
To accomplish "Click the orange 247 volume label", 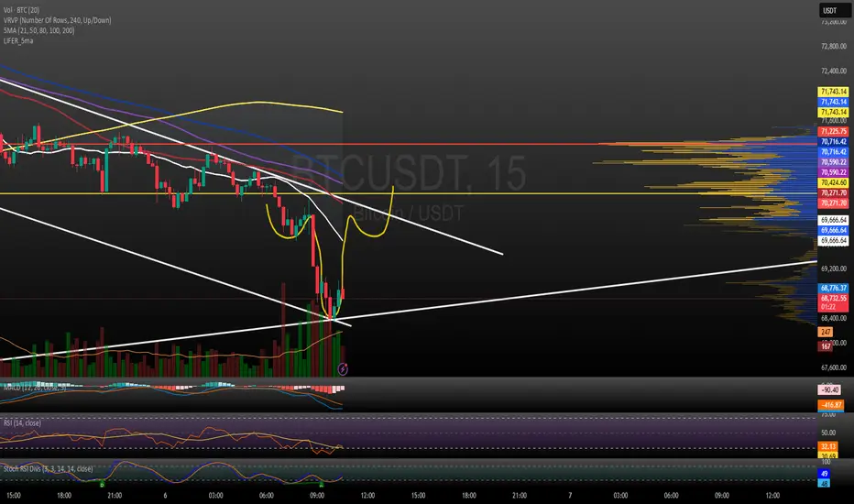I will 826,332.
